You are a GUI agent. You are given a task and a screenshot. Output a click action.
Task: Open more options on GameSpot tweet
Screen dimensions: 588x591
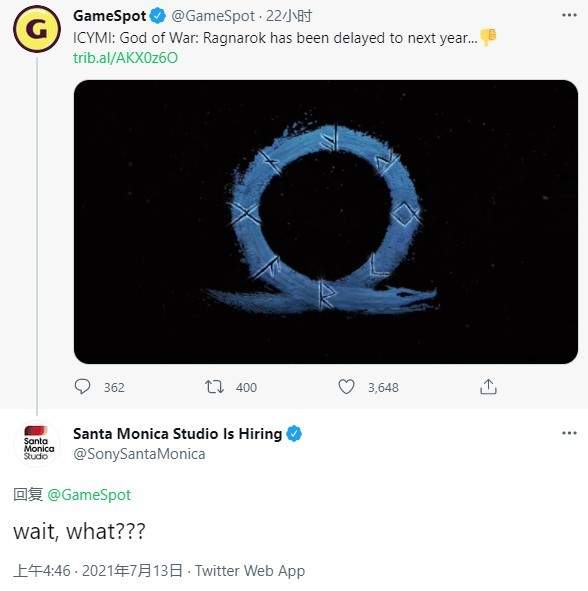[x=569, y=15]
